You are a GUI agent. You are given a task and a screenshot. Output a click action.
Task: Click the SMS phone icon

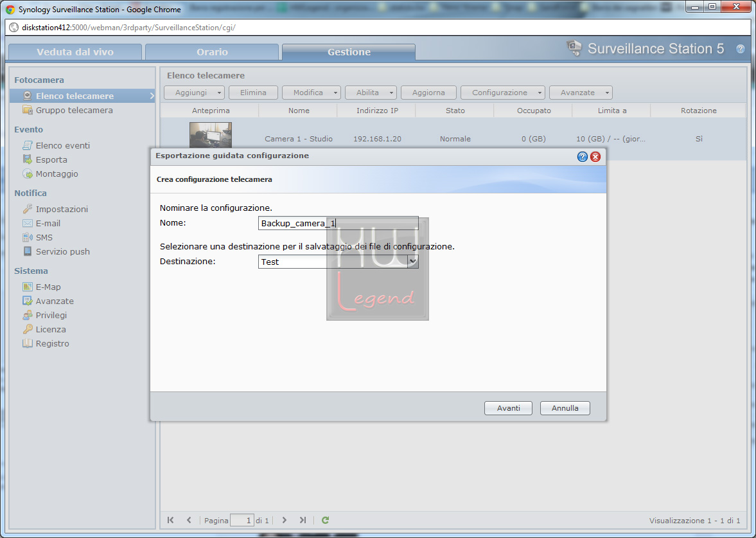28,237
